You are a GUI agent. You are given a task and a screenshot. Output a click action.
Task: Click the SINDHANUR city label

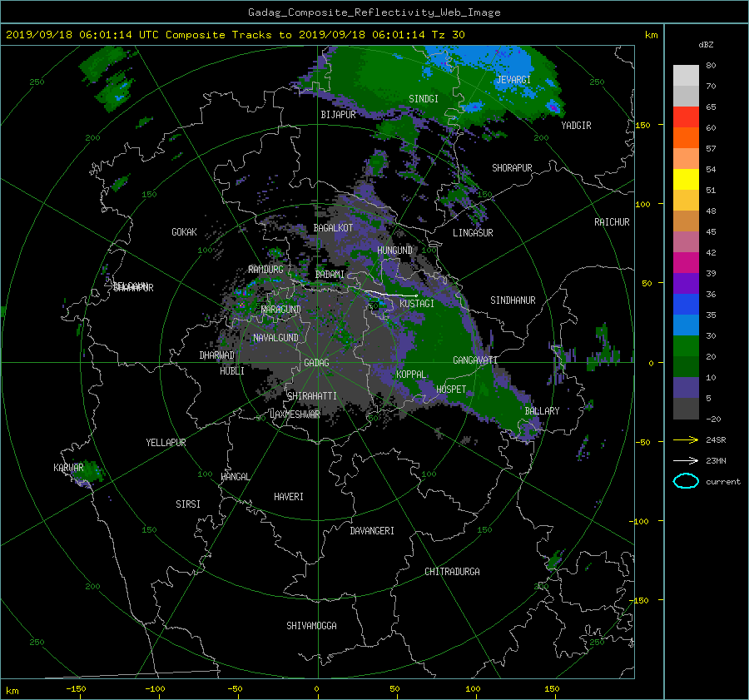point(513,300)
